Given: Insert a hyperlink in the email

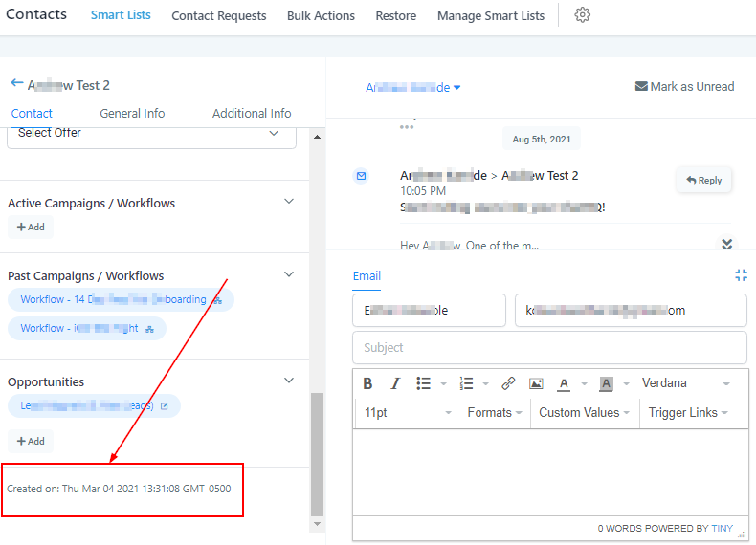Looking at the screenshot, I should (508, 383).
